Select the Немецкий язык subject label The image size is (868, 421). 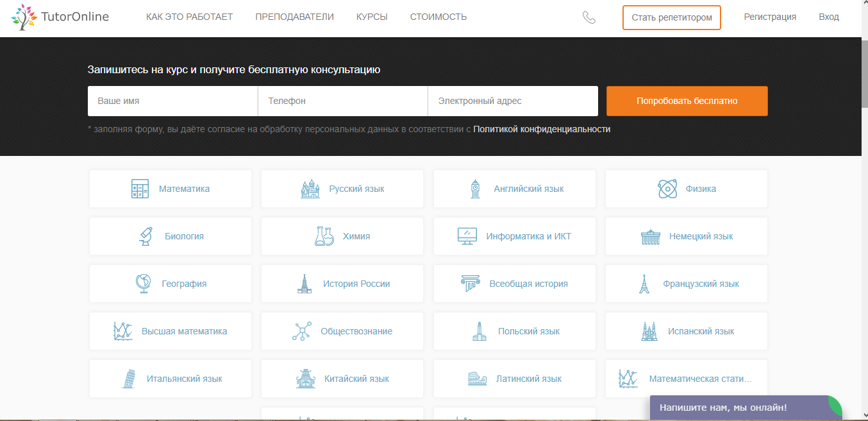coord(701,236)
